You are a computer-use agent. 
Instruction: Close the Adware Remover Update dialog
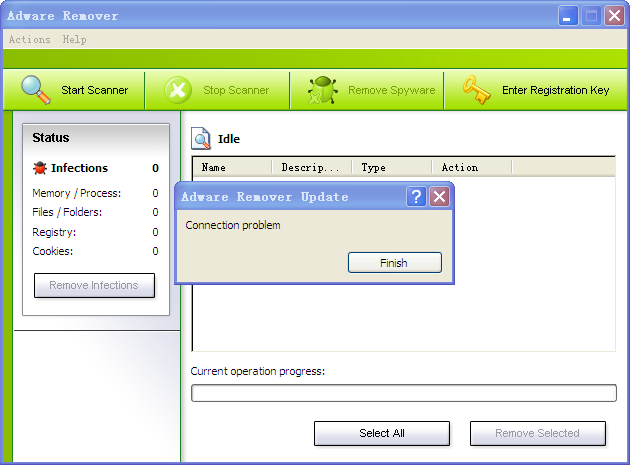(439, 197)
